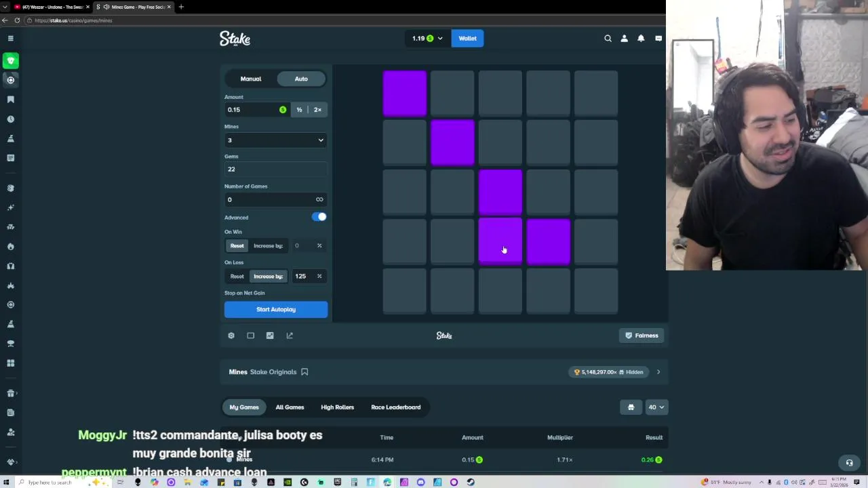Open the rows-per-page 40 dropdown
The width and height of the screenshot is (868, 488).
656,407
